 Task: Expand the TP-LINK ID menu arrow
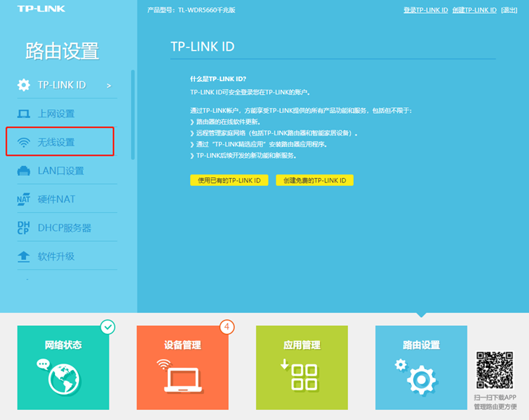[x=109, y=85]
